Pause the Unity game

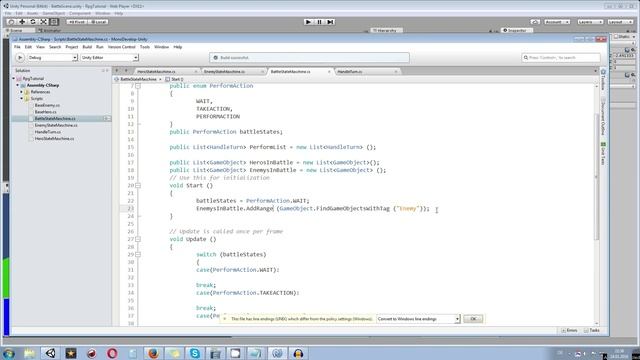319,22
